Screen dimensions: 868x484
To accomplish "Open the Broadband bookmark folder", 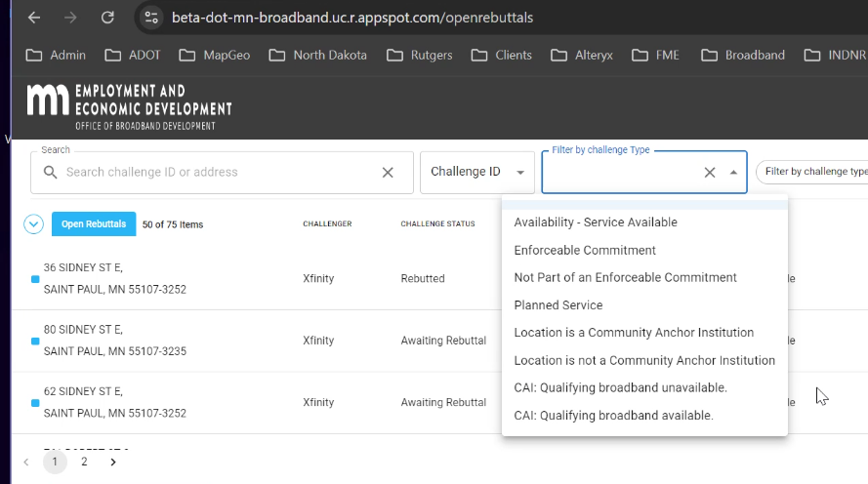I will pos(743,56).
